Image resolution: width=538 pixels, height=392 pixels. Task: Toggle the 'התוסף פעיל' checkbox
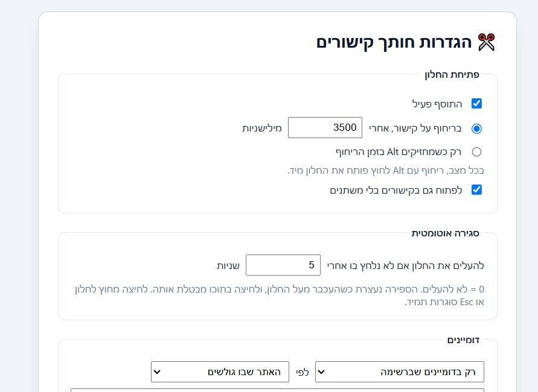(x=476, y=104)
